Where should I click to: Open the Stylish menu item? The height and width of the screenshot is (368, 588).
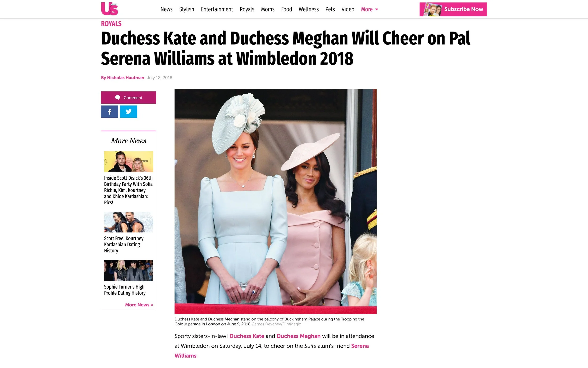click(x=187, y=9)
